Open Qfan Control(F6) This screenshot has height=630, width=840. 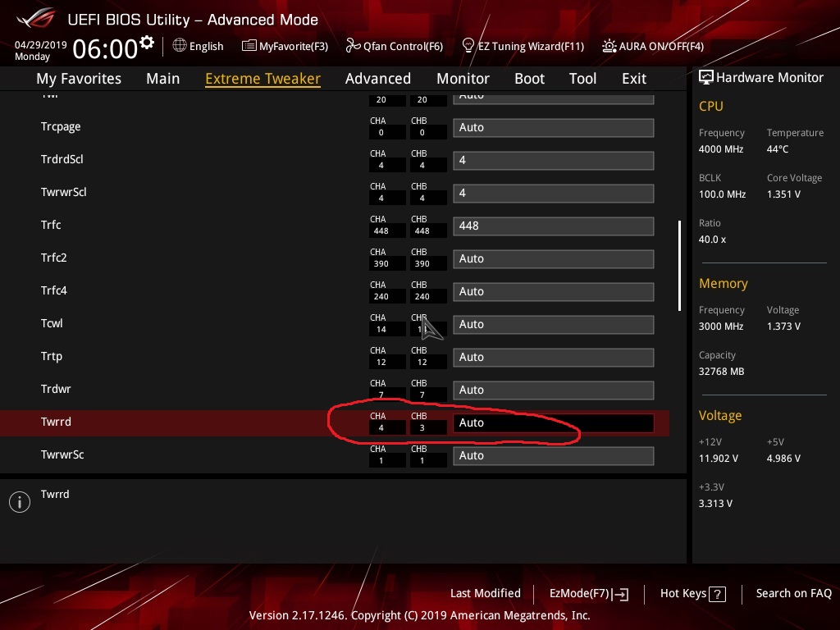(403, 46)
